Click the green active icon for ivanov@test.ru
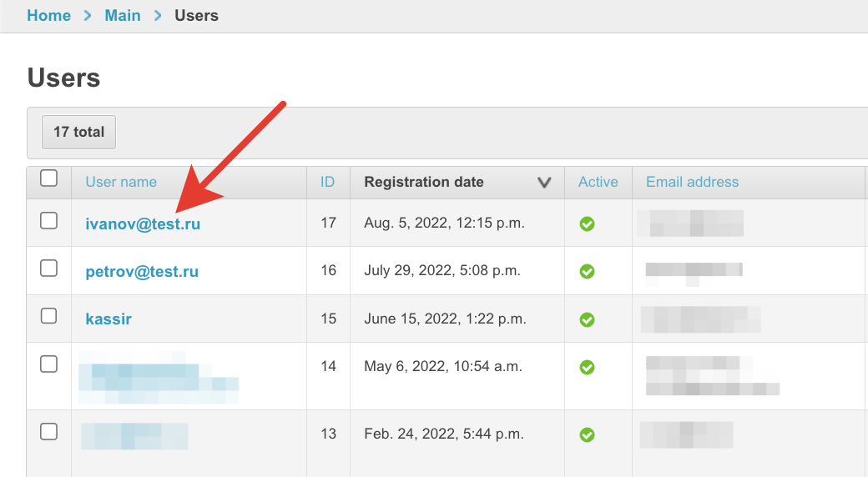 click(587, 223)
